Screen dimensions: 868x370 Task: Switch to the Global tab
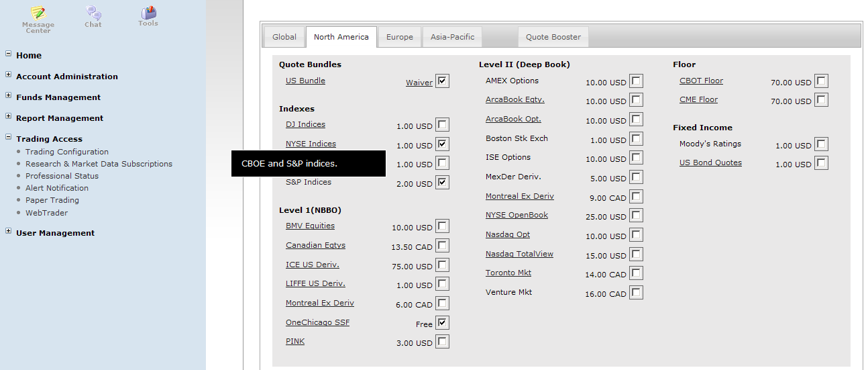pos(284,37)
